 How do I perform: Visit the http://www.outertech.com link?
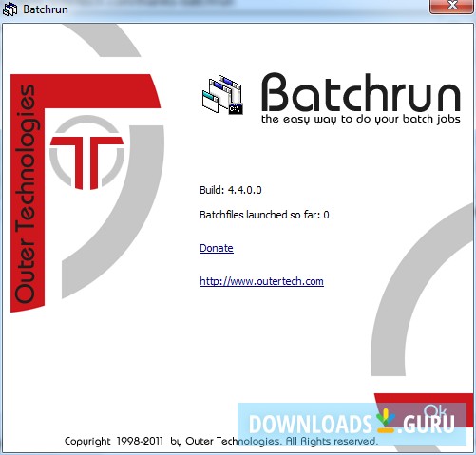(261, 281)
